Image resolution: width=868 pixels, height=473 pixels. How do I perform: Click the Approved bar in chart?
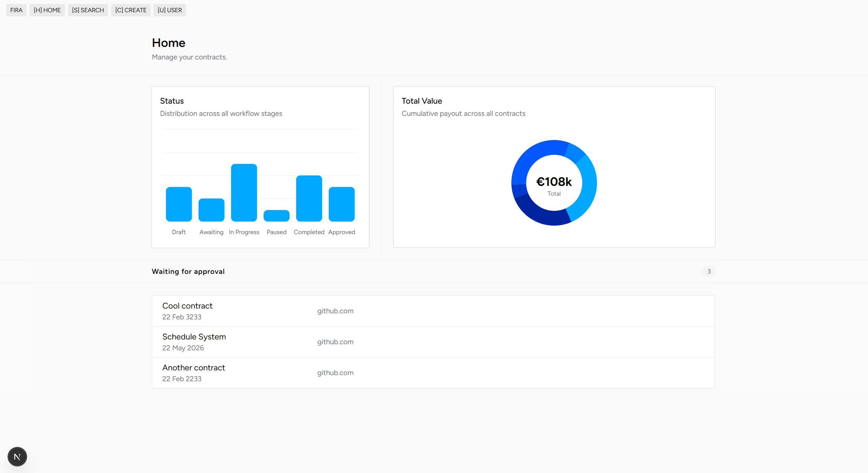pyautogui.click(x=341, y=204)
